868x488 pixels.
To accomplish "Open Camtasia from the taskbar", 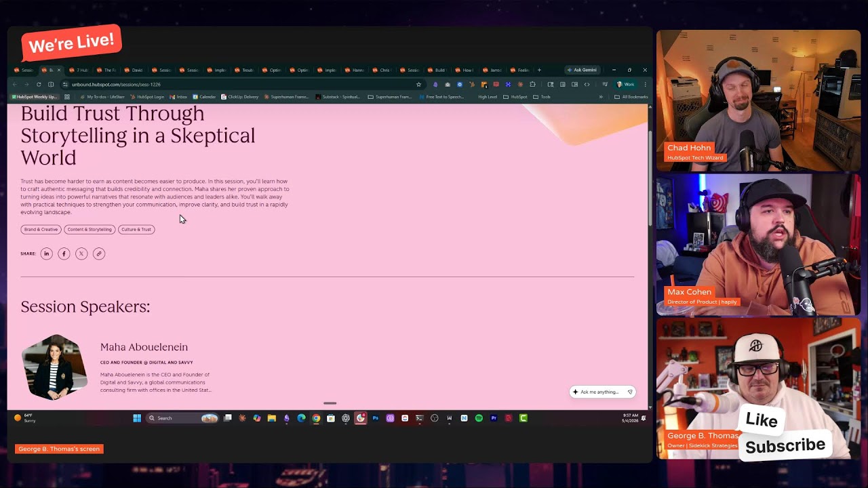I will 524,418.
